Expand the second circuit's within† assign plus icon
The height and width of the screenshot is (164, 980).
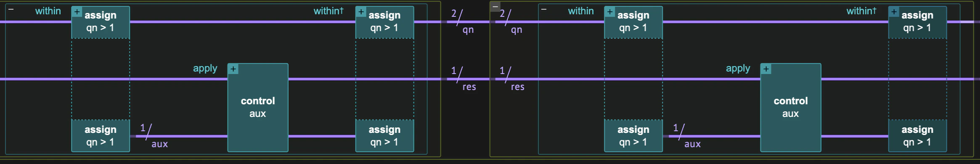click(x=894, y=12)
